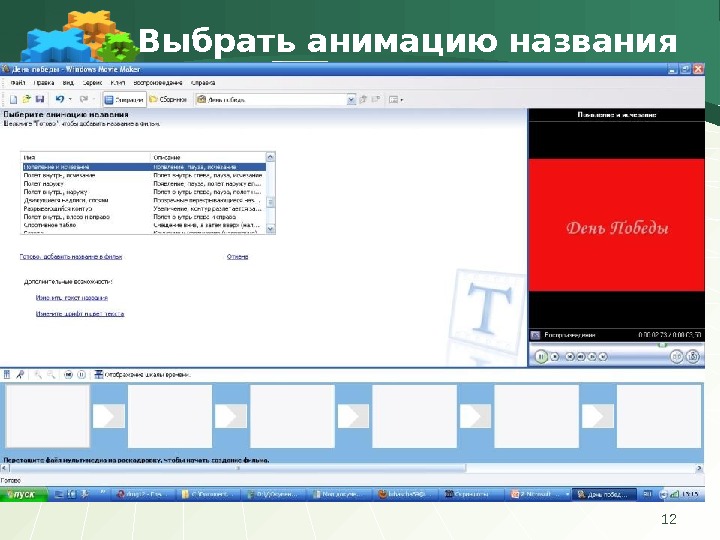The image size is (720, 540).
Task: Switch to timeline via Отображение шкалы времени
Action: 142,375
